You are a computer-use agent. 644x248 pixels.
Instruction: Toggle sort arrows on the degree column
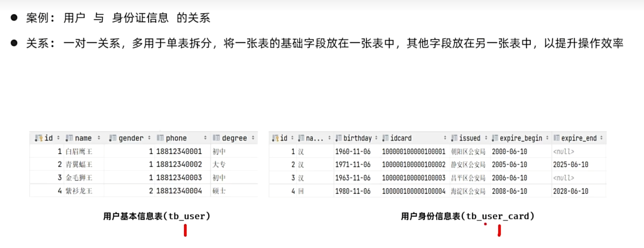pyautogui.click(x=253, y=138)
